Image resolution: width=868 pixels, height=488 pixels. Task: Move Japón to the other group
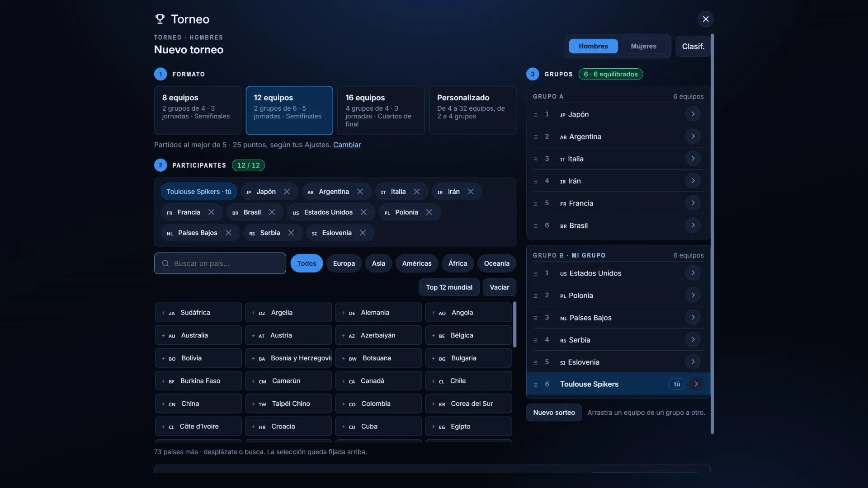[x=693, y=114]
